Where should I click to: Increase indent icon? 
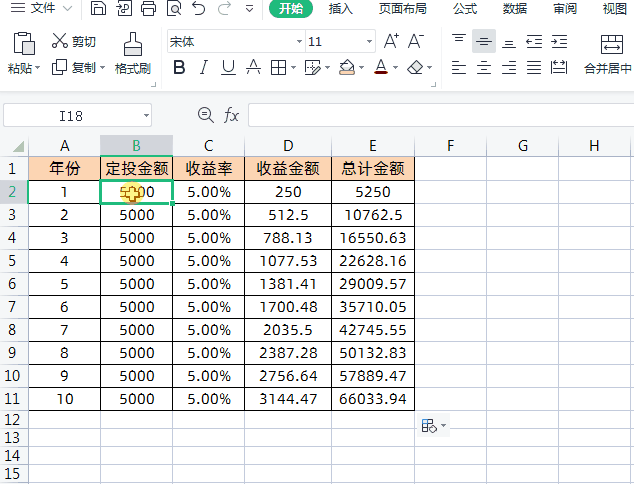click(x=559, y=41)
